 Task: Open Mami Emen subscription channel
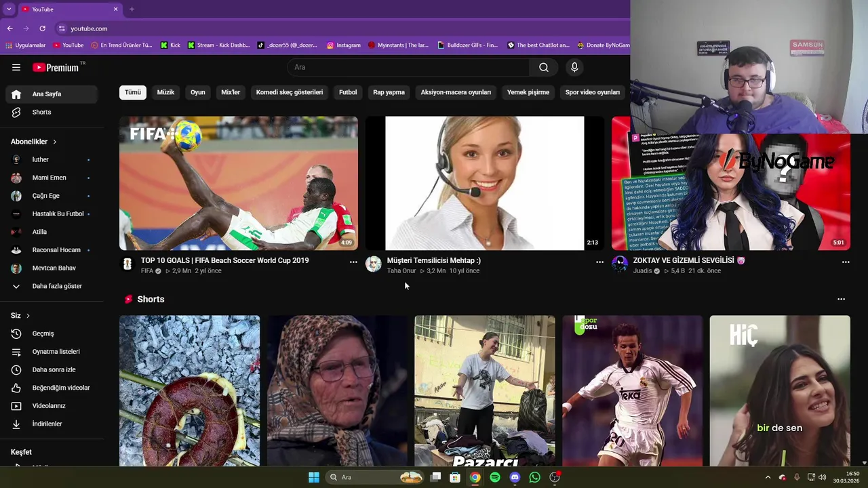click(x=52, y=178)
